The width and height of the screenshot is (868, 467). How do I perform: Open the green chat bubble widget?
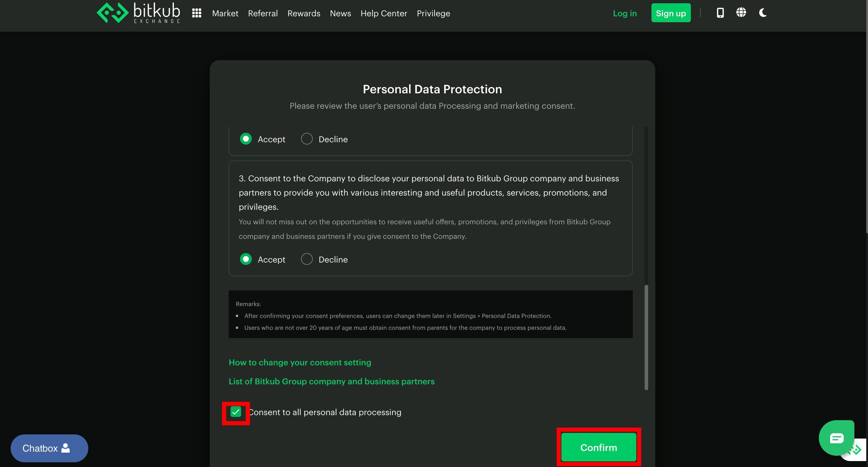836,438
